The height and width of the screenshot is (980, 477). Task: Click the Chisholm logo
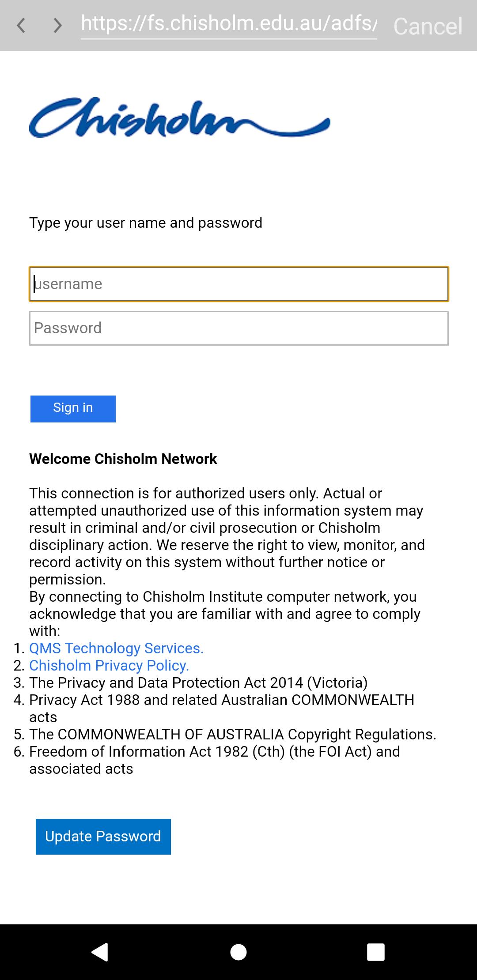[179, 117]
